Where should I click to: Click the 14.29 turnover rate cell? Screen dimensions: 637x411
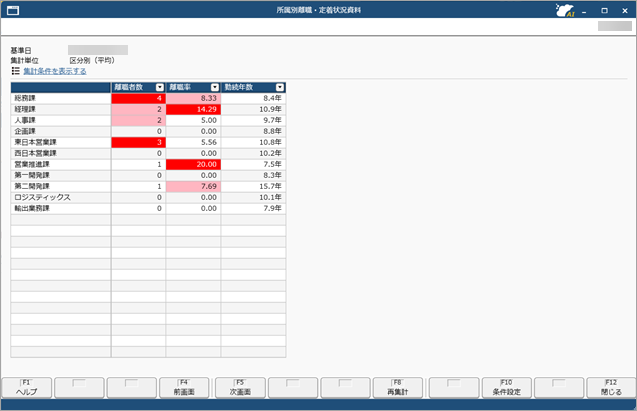(x=193, y=109)
